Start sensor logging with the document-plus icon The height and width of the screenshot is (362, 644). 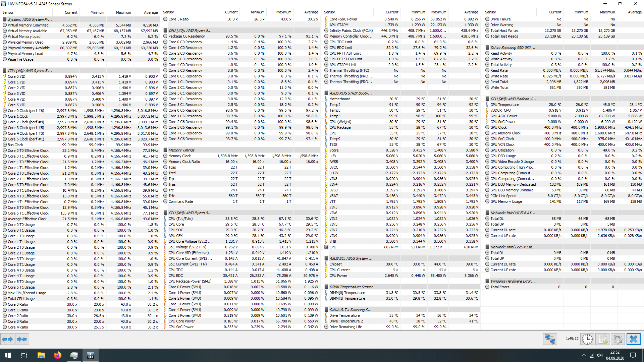[x=603, y=339]
